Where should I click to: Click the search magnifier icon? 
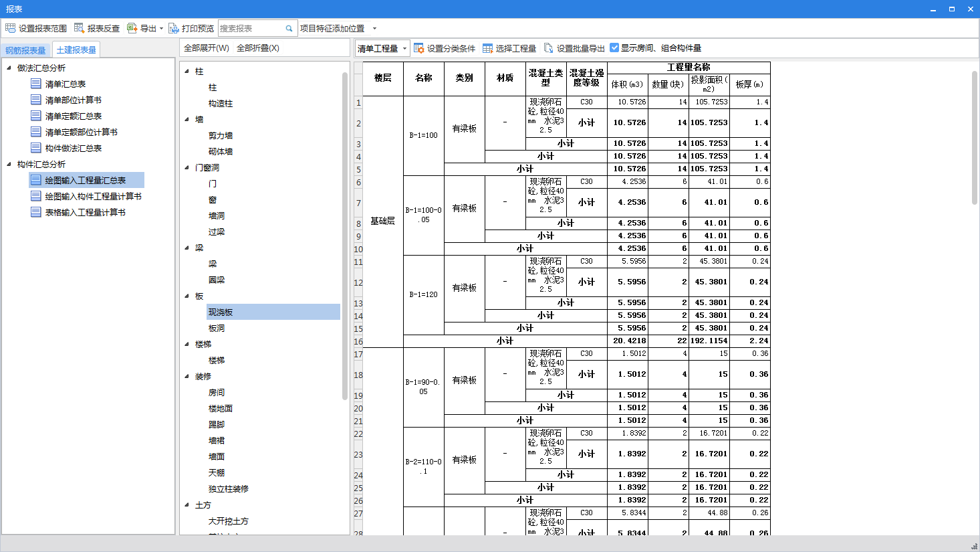(x=289, y=28)
